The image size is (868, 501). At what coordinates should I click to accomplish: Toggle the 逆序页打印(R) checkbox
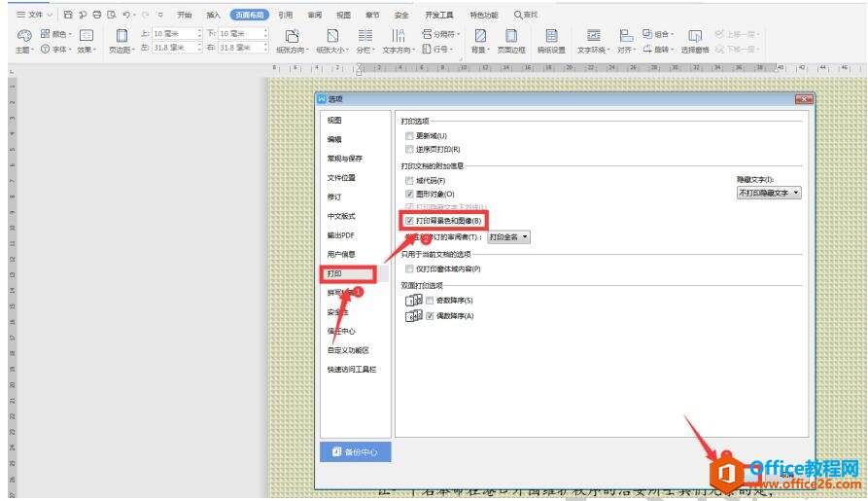click(409, 149)
